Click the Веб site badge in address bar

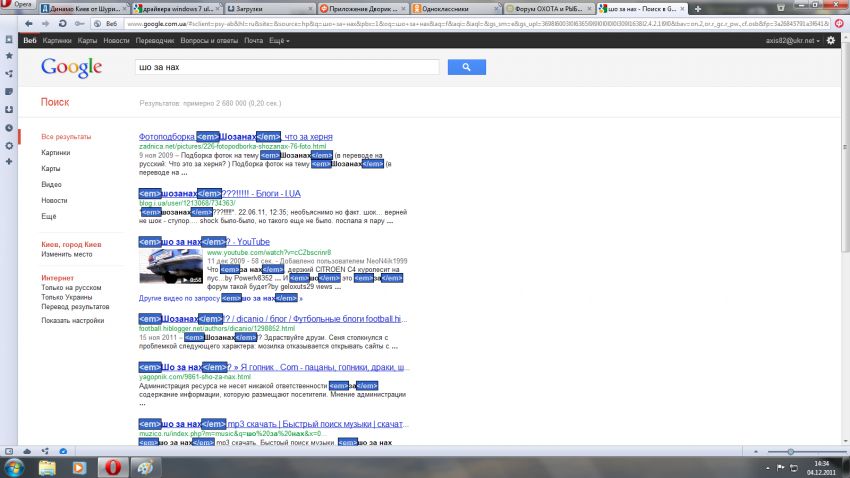pos(107,24)
